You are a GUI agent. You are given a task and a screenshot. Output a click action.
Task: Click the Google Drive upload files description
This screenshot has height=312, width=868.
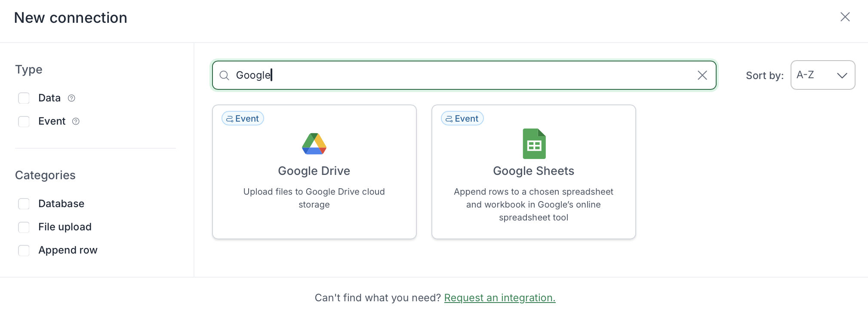314,198
